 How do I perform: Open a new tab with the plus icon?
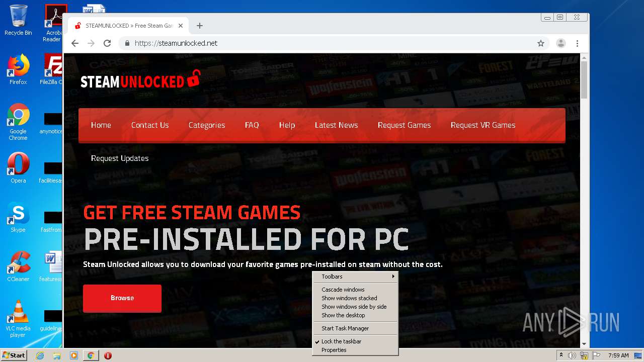tap(200, 26)
